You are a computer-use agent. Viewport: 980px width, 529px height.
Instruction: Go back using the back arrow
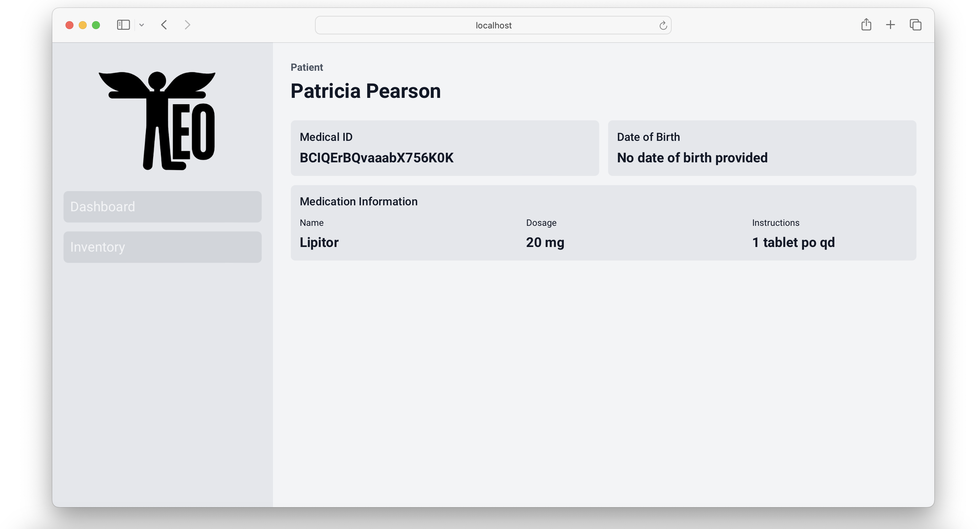click(164, 25)
